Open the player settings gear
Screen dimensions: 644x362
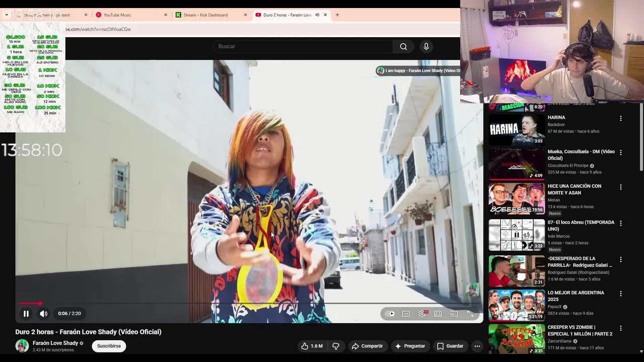[x=422, y=314]
